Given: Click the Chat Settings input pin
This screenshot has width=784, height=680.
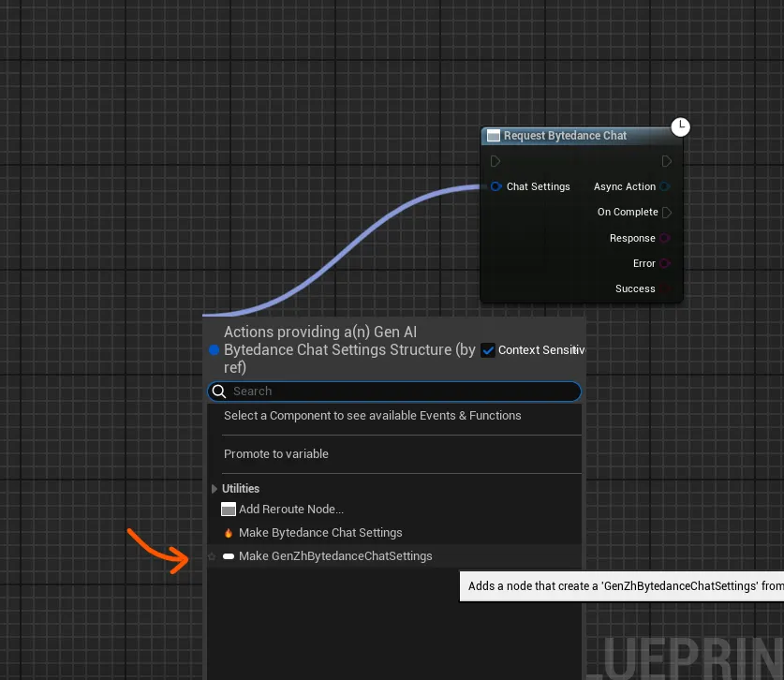Looking at the screenshot, I should click(x=496, y=186).
